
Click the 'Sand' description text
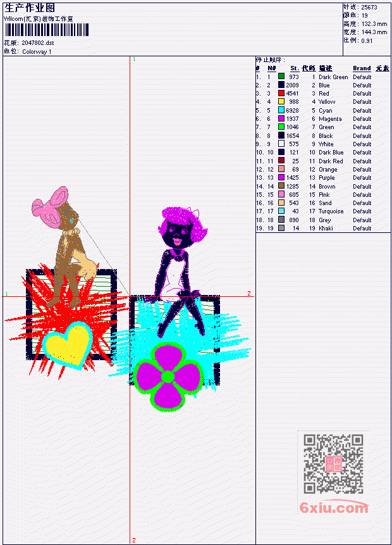pyautogui.click(x=326, y=203)
